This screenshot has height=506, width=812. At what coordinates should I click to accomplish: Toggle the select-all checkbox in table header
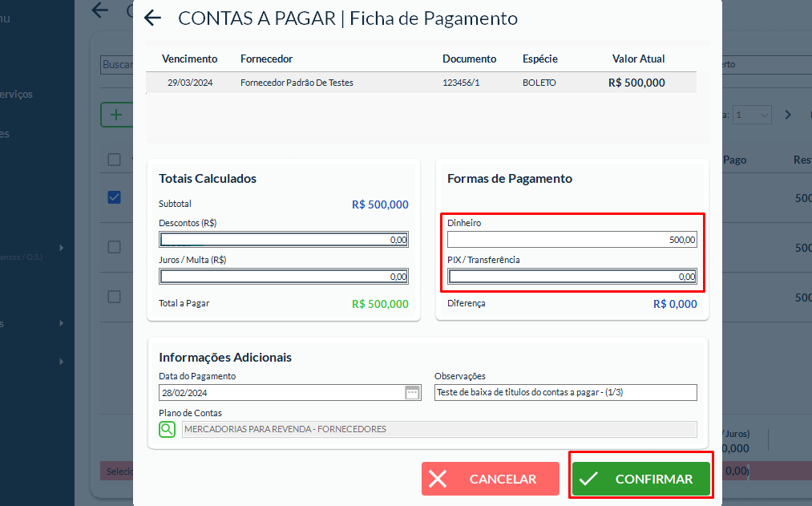coord(115,160)
